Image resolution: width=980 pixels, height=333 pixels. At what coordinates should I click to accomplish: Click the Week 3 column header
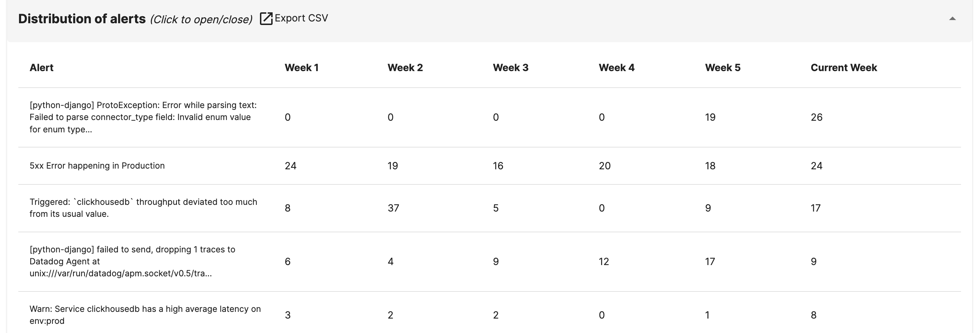click(x=510, y=68)
